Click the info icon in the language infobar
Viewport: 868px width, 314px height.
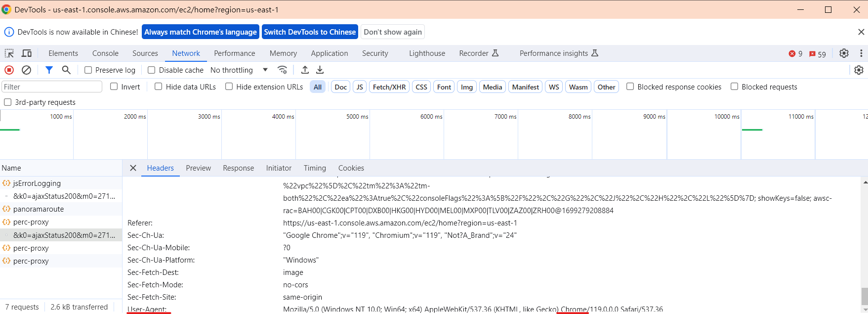tap(9, 32)
